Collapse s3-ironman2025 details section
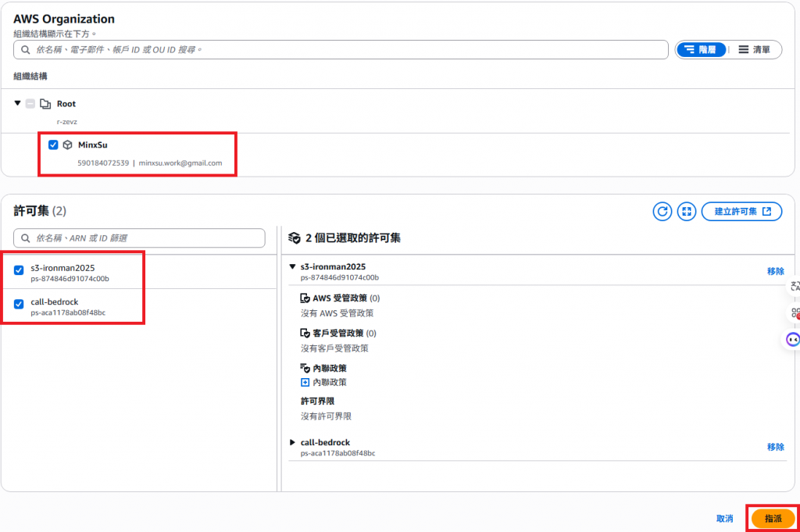Viewport: 800px width, 532px height. (292, 266)
